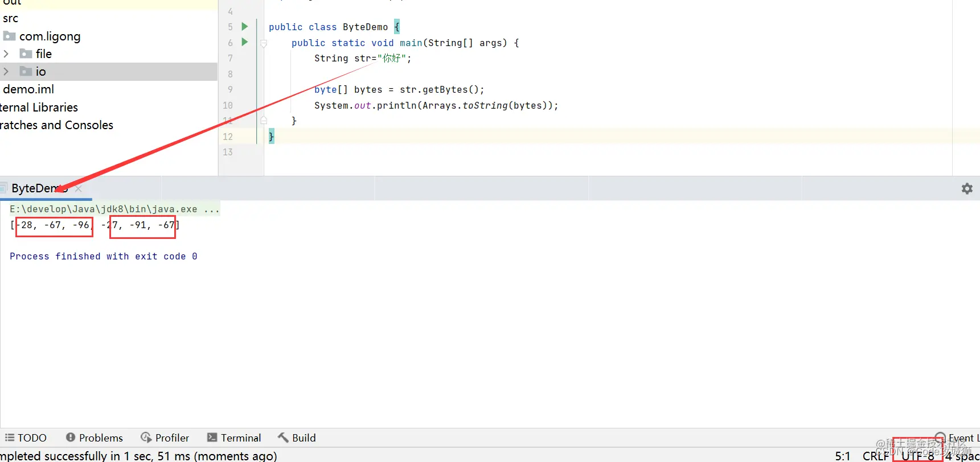Expand the io package folder
This screenshot has height=462, width=980.
pyautogui.click(x=6, y=72)
